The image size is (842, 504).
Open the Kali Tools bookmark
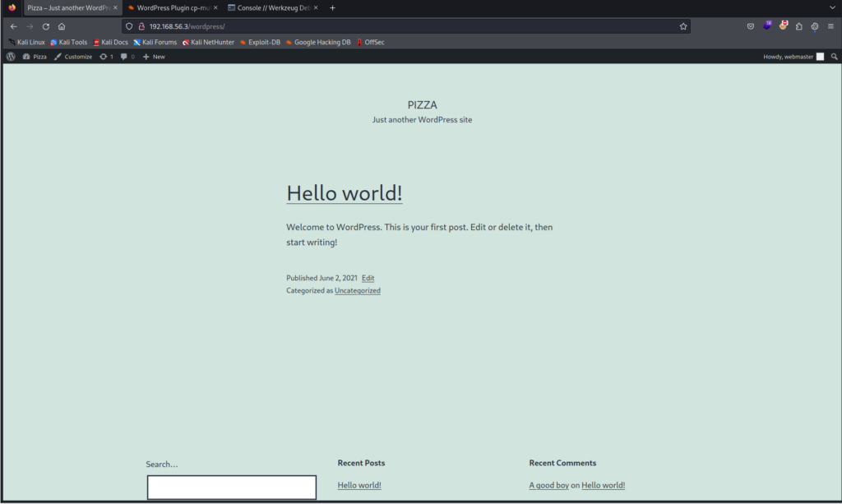pyautogui.click(x=69, y=42)
